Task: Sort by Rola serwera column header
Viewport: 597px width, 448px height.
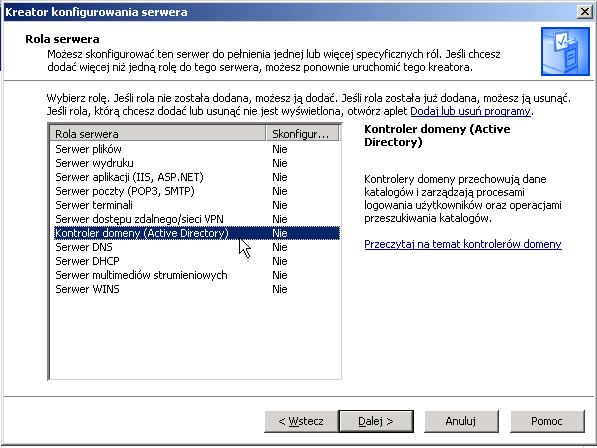Action: 158,134
